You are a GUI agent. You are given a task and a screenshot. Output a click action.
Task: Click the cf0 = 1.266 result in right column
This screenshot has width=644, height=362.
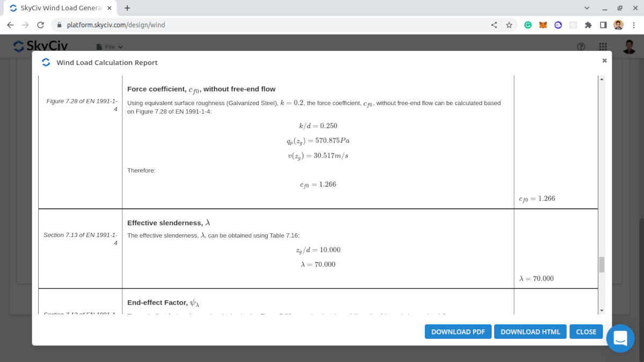point(537,198)
